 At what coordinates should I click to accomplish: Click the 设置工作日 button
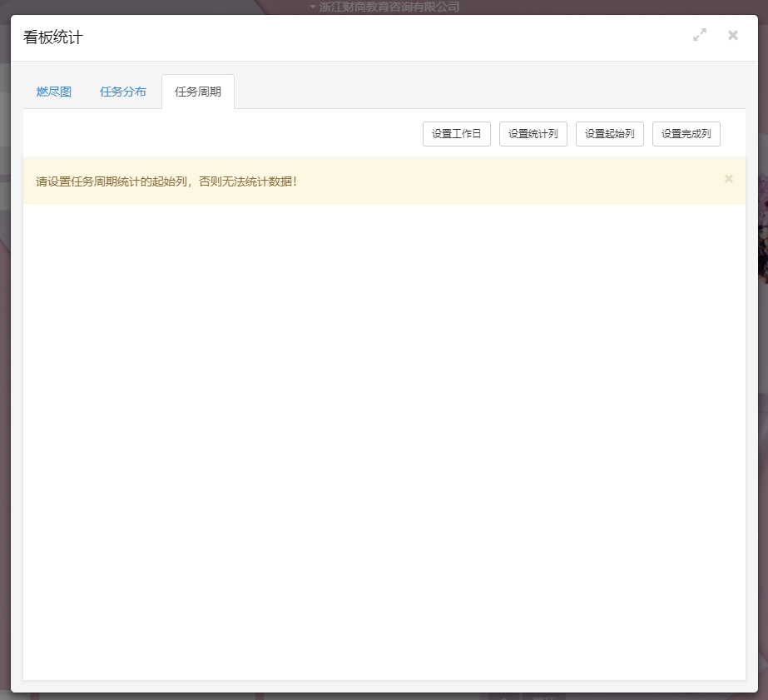(456, 133)
